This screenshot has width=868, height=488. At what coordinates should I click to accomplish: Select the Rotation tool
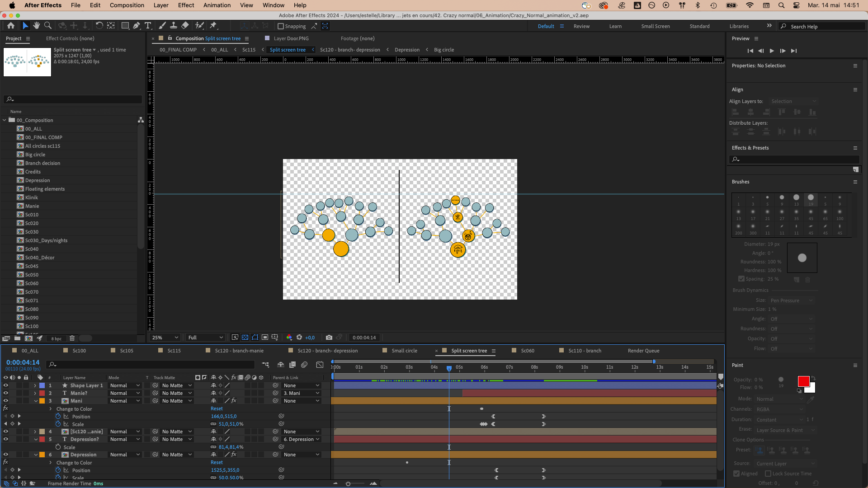(99, 26)
